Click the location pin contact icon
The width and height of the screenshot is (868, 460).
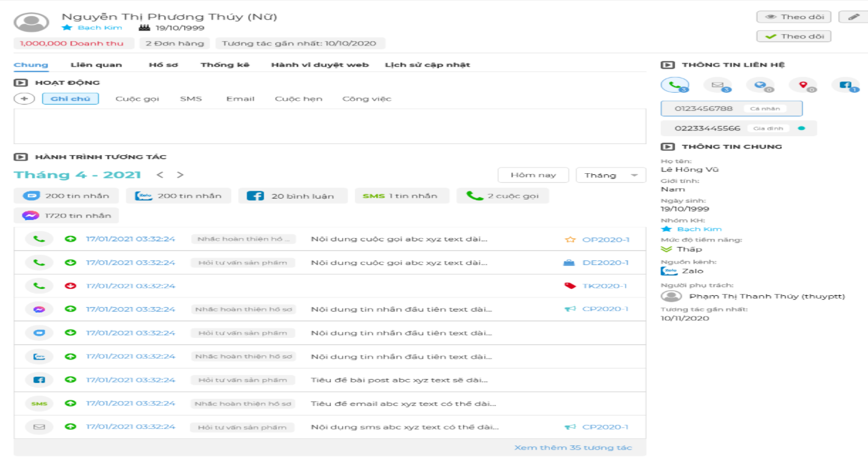pos(803,85)
